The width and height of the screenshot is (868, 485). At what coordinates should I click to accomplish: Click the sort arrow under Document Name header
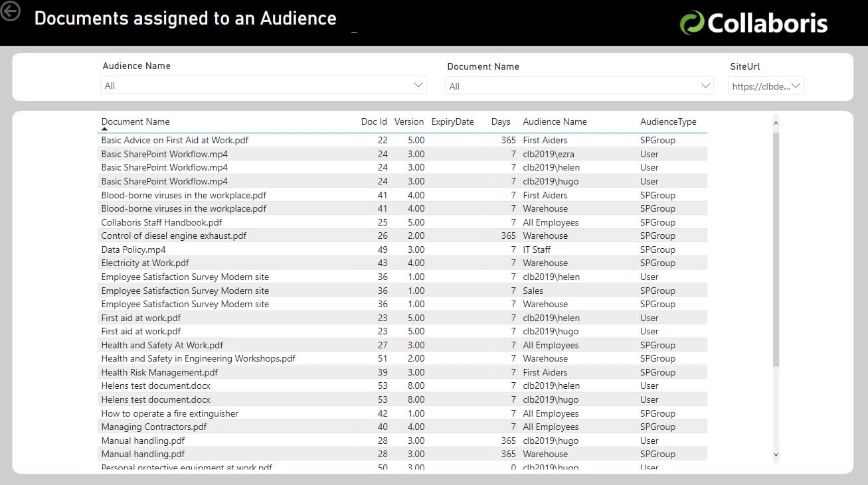(x=104, y=129)
